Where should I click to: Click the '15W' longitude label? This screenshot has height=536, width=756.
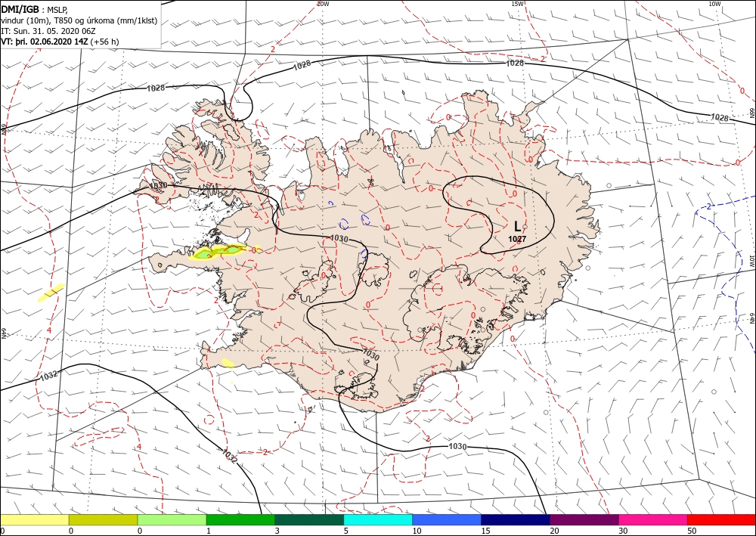517,4
